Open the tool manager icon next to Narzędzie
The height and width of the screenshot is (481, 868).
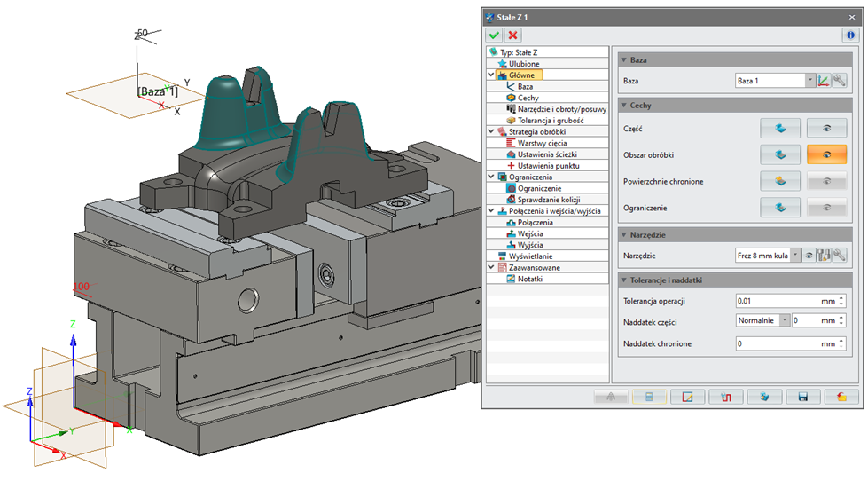(824, 256)
